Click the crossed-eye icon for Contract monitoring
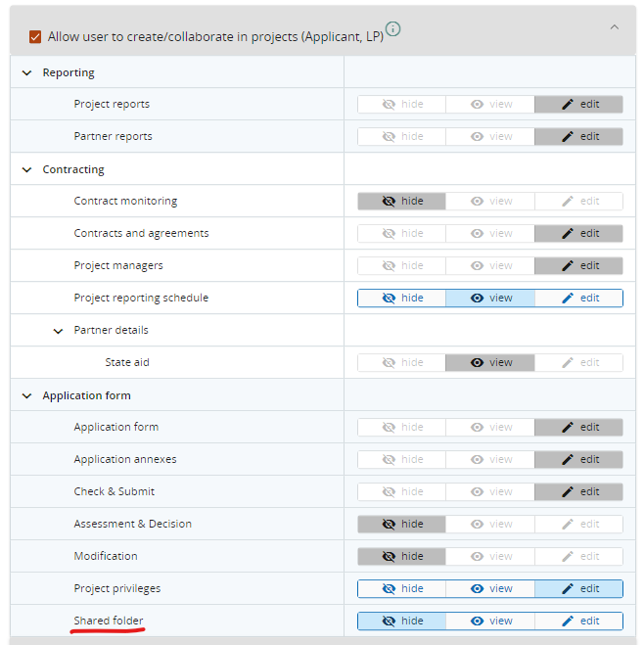The image size is (644, 645). click(389, 202)
